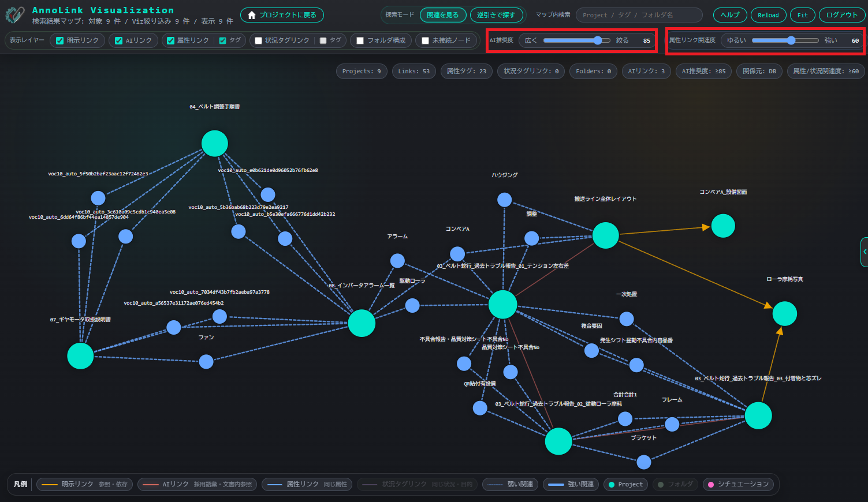This screenshot has height=502, width=868.
Task: Toggle the タグ checkbox beside 状況タグリンク
Action: (323, 40)
